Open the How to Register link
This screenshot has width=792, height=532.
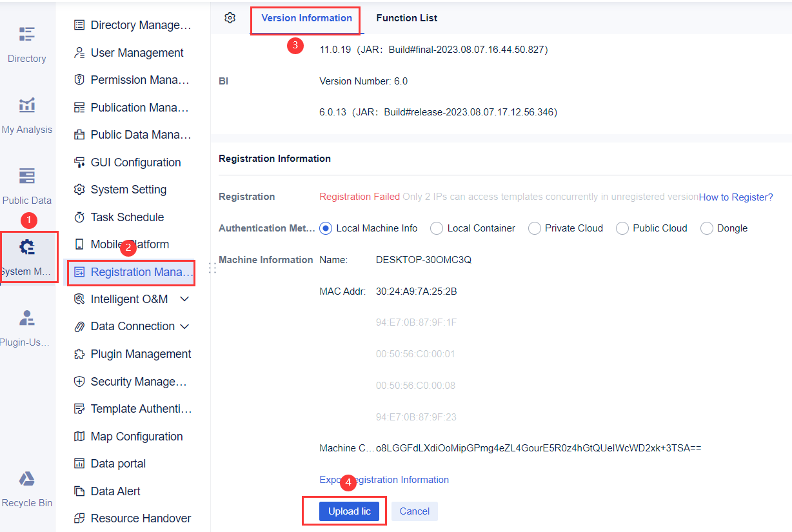pos(735,197)
